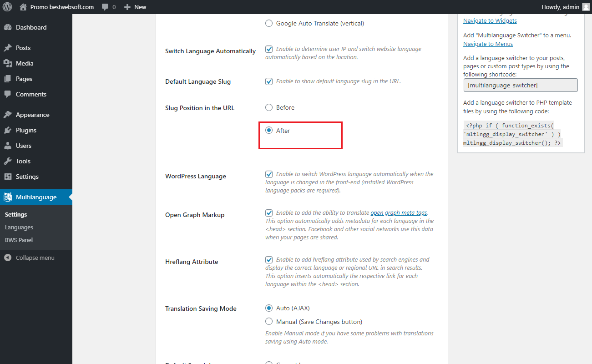Click the Collapse menu arrow icon
The height and width of the screenshot is (364, 592).
[x=8, y=258]
